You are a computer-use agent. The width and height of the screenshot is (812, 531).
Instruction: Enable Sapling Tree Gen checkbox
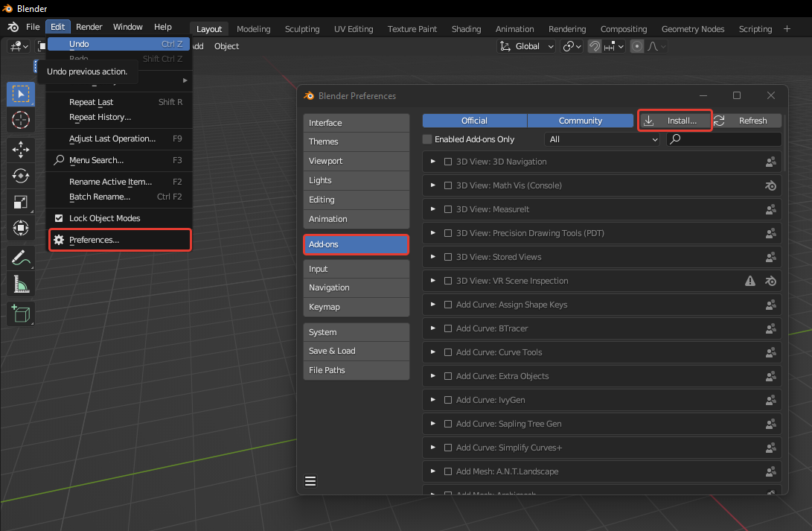tap(448, 424)
